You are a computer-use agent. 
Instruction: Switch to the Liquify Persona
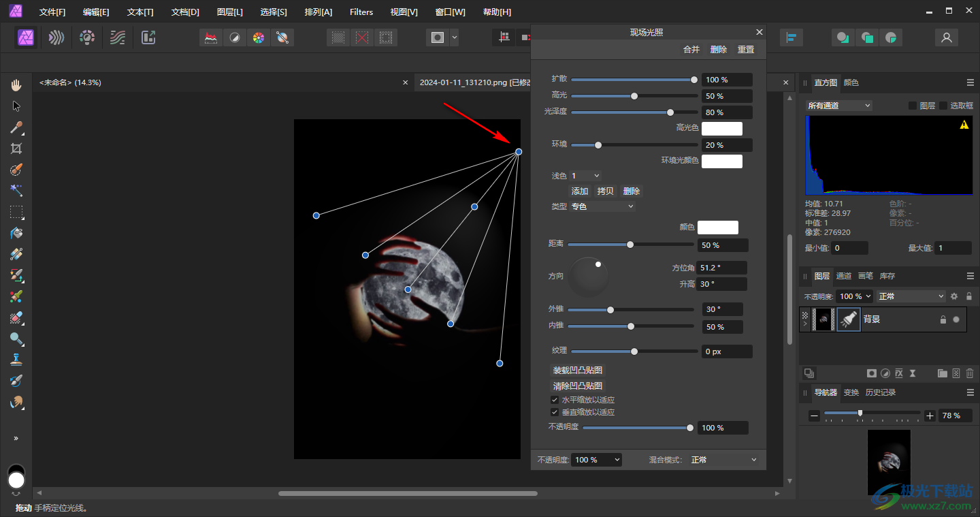click(x=56, y=37)
